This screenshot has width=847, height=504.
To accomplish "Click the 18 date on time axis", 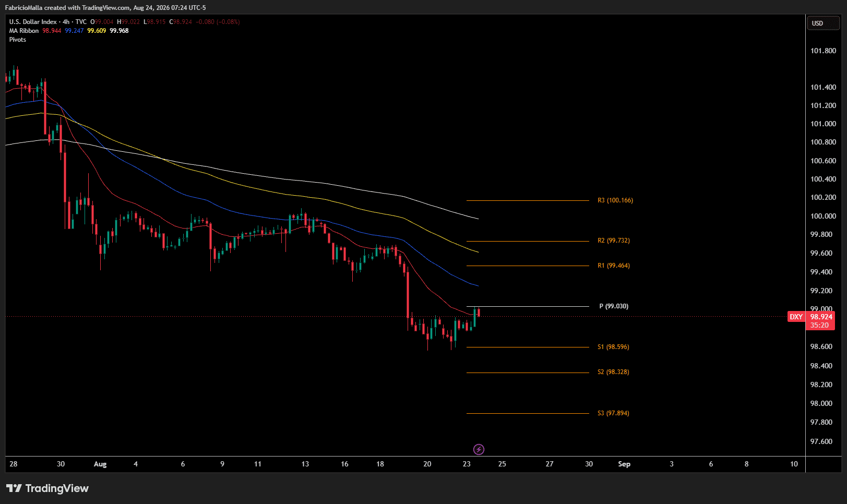I will pos(380,464).
